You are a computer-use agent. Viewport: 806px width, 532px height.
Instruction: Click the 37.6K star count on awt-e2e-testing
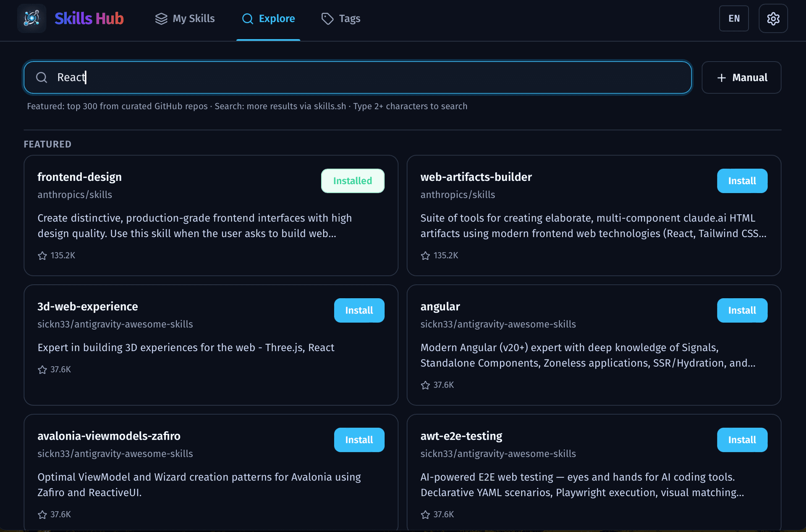pyautogui.click(x=443, y=515)
